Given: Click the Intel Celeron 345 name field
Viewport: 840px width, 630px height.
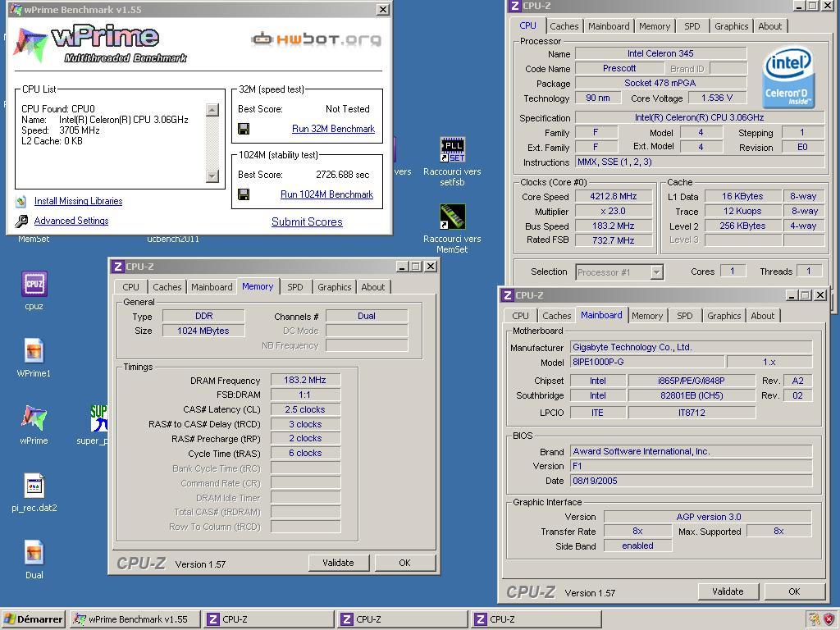Looking at the screenshot, I should pyautogui.click(x=660, y=53).
